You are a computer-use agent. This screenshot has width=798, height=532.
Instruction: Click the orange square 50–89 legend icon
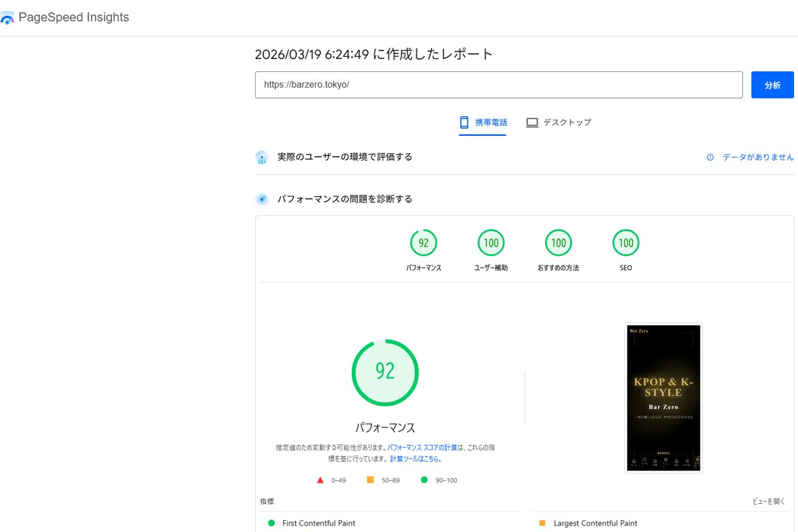point(370,480)
